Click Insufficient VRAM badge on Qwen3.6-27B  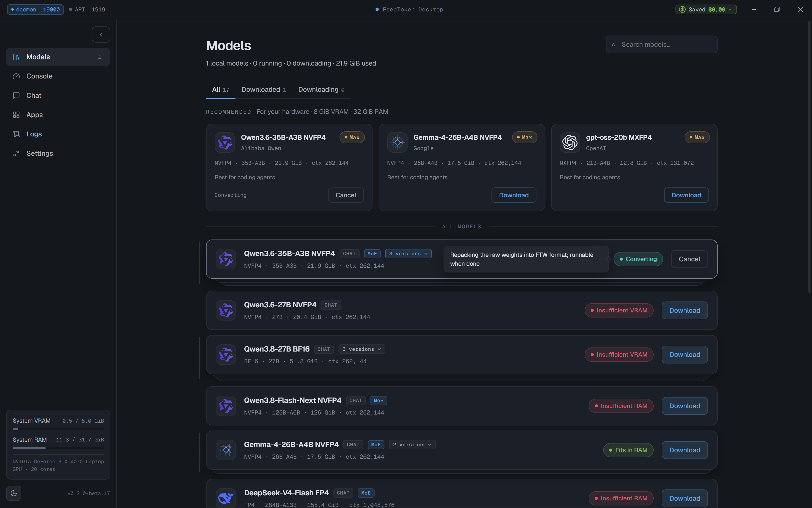click(x=619, y=310)
